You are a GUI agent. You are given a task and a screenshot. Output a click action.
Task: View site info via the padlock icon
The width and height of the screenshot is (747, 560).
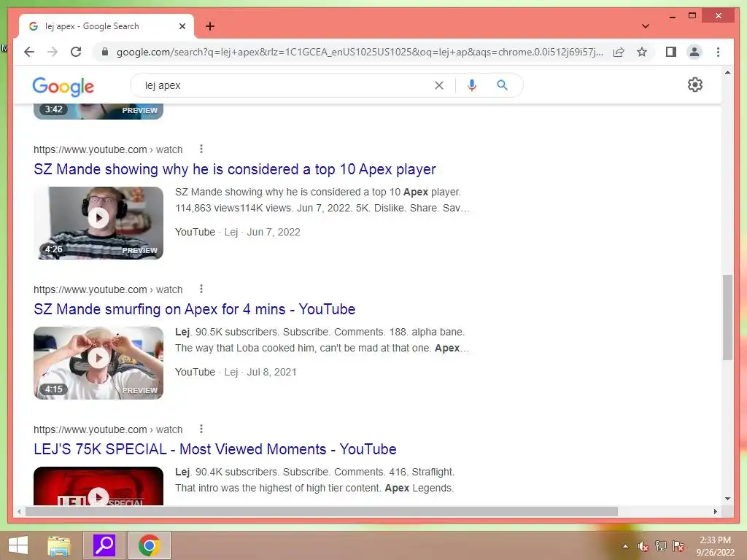coord(105,52)
